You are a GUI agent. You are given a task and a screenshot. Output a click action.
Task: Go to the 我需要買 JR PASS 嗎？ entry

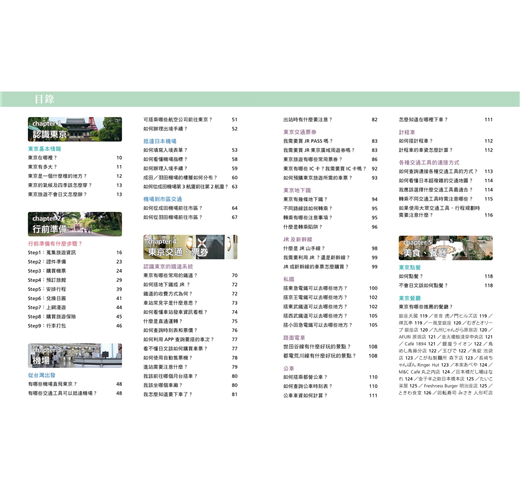(308, 141)
